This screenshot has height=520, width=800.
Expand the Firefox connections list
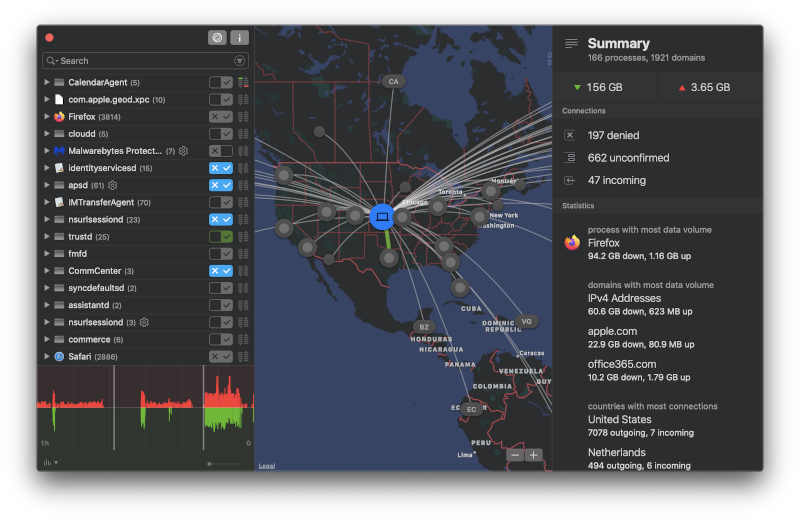pos(46,116)
